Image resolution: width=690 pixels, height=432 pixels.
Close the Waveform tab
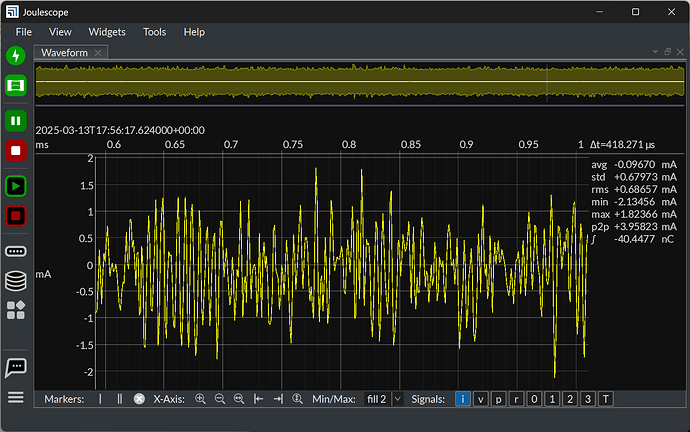pos(98,52)
